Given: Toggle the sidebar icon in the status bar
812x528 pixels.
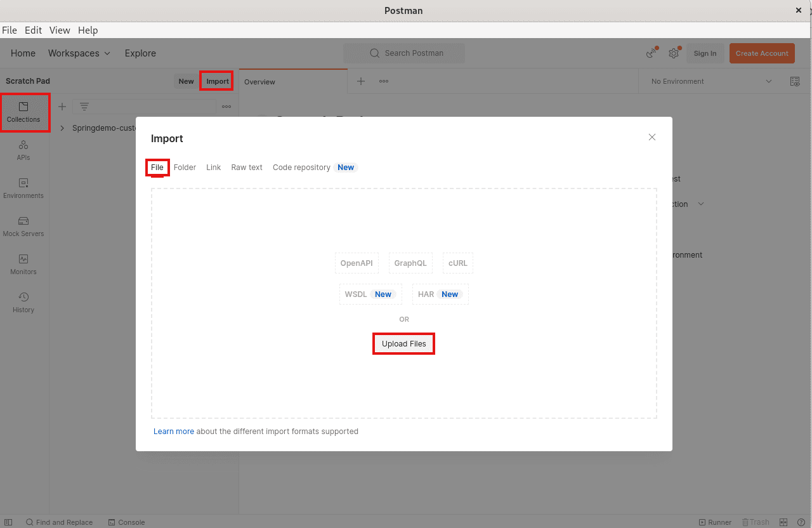Looking at the screenshot, I should 8,522.
